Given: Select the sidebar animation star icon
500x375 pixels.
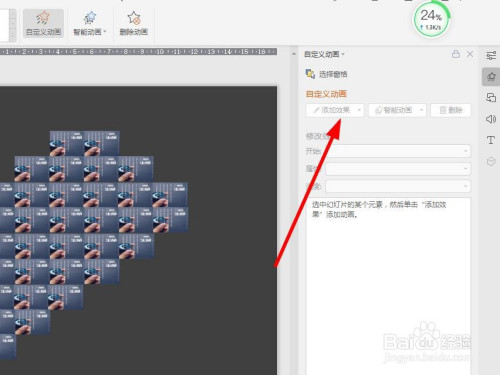Looking at the screenshot, I should point(491,77).
